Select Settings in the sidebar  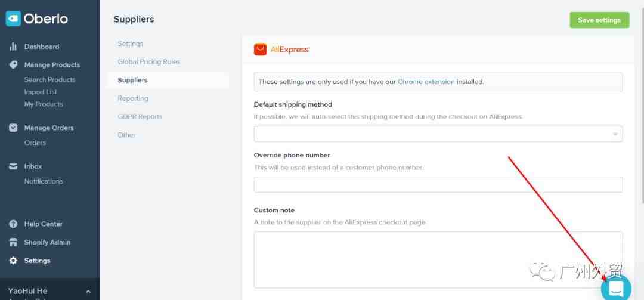(38, 261)
